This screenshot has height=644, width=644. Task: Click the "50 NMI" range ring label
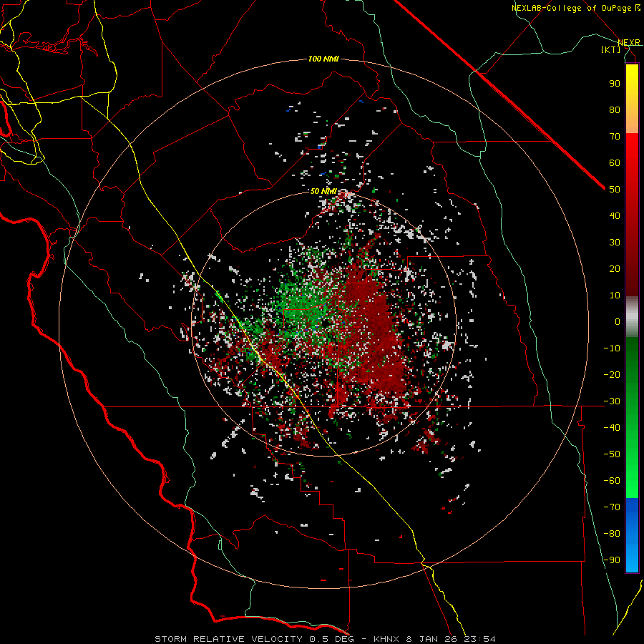(323, 191)
